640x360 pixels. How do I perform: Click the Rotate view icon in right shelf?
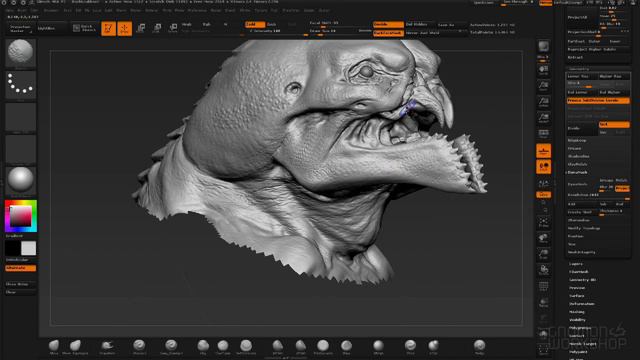(543, 270)
